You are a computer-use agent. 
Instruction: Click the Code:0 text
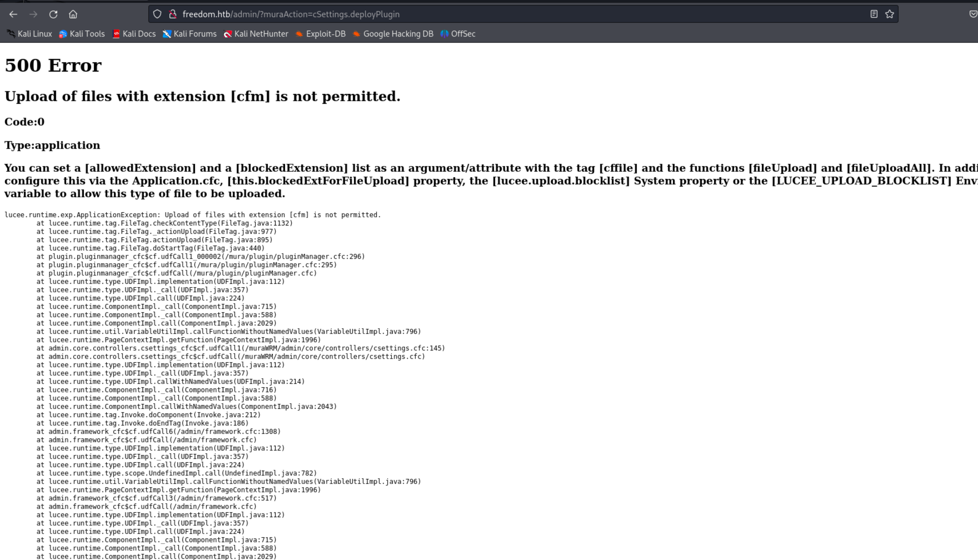click(x=24, y=122)
